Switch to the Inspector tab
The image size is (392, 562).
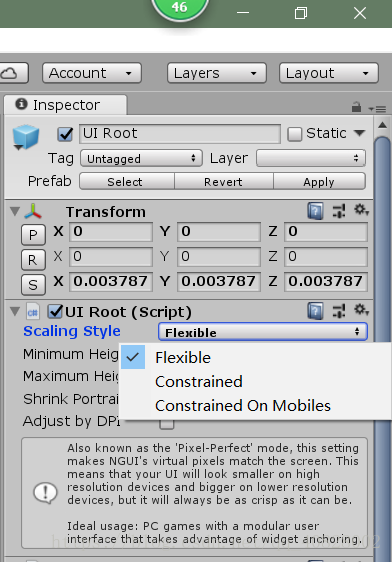click(x=65, y=105)
